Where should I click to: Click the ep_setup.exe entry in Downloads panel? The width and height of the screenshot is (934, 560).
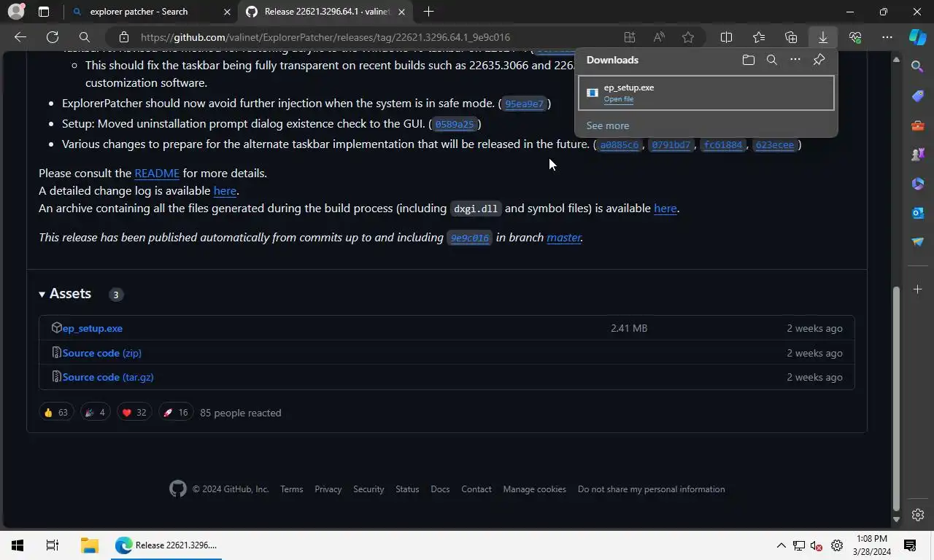pos(706,93)
